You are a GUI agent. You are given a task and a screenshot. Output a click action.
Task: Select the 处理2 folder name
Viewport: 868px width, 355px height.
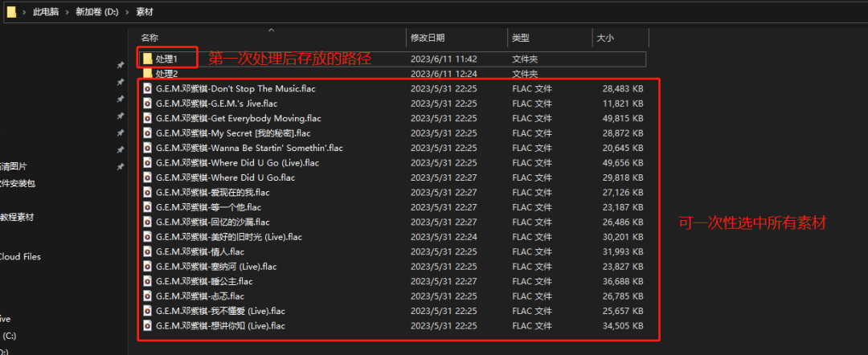click(166, 74)
